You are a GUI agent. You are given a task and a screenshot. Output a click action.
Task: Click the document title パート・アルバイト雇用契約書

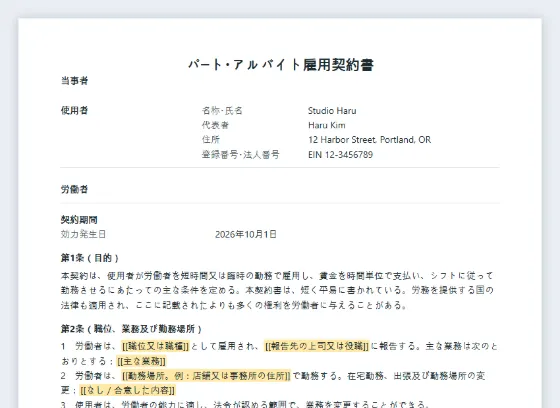click(281, 65)
